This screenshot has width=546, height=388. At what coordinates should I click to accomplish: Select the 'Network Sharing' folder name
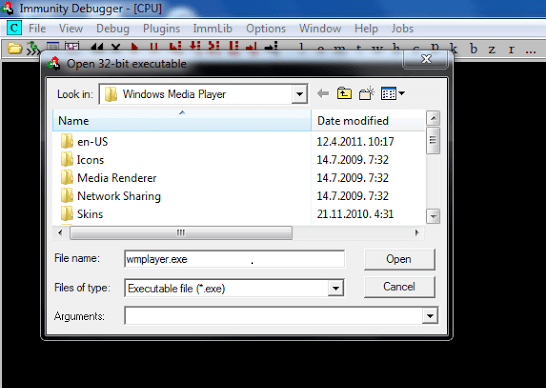119,196
